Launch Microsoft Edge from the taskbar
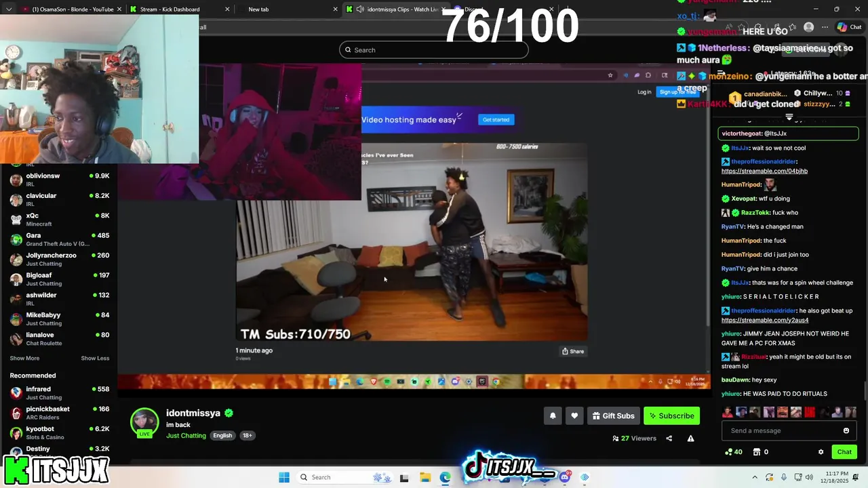The height and width of the screenshot is (488, 868). click(445, 477)
